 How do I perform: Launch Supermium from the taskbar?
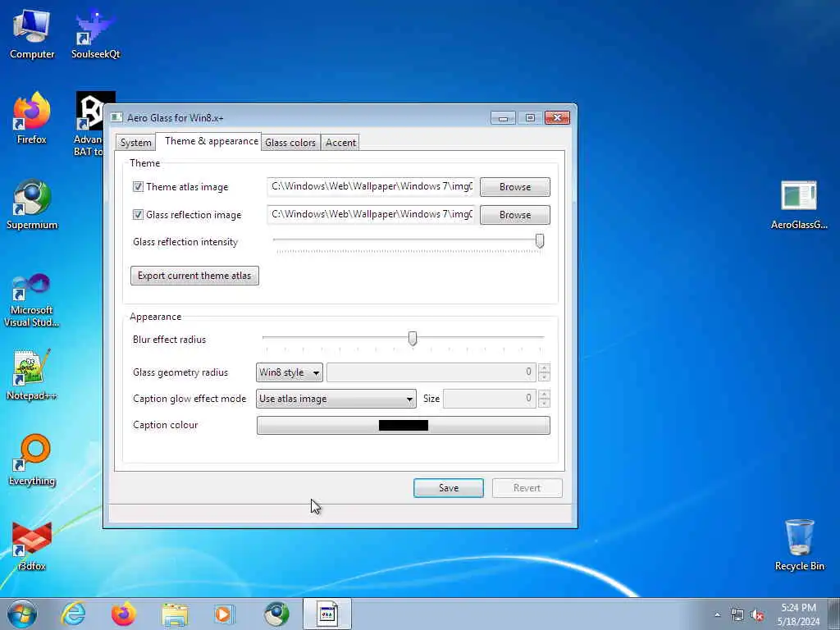276,614
